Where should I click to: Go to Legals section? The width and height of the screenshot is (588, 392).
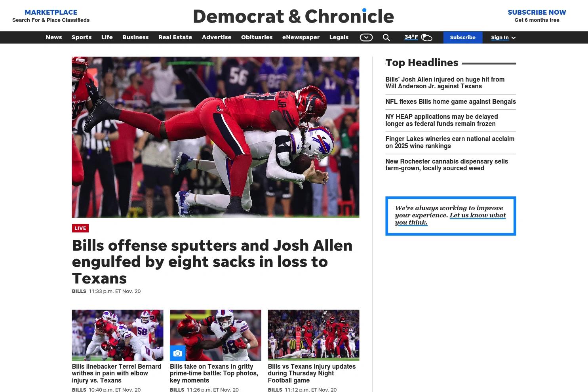point(339,37)
